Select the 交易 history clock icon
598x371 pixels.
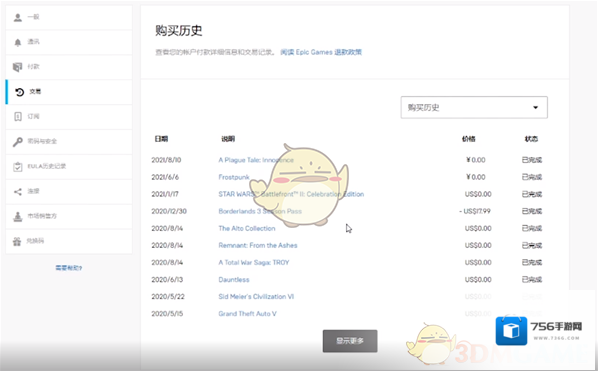click(19, 92)
